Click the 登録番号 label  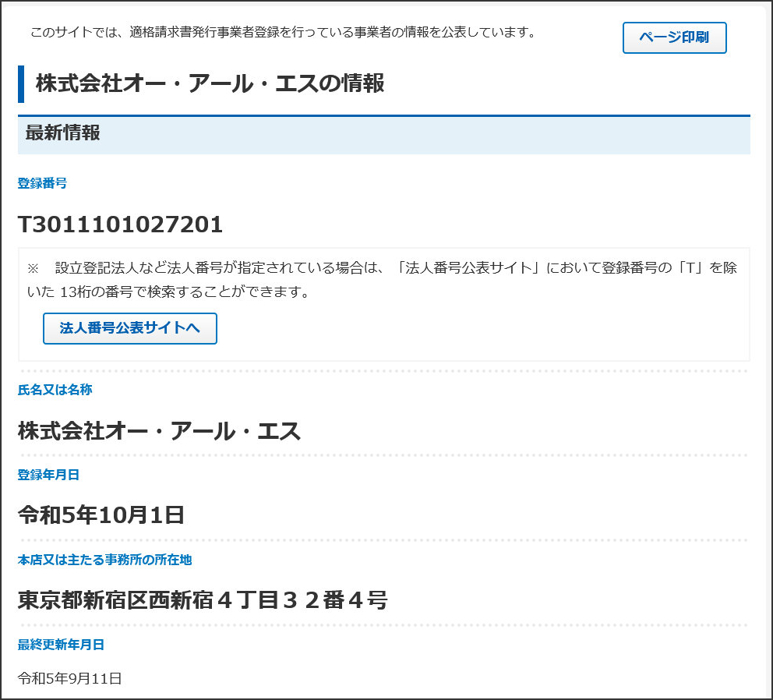[42, 183]
